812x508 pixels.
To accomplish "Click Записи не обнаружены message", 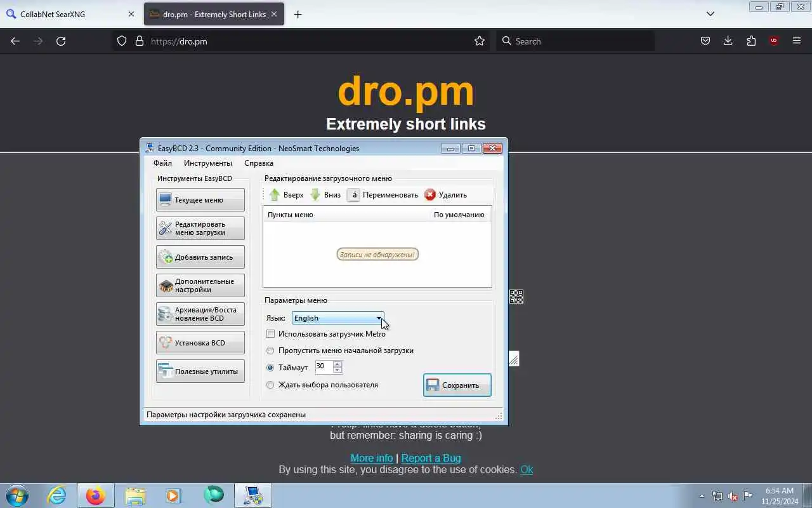I will click(377, 255).
